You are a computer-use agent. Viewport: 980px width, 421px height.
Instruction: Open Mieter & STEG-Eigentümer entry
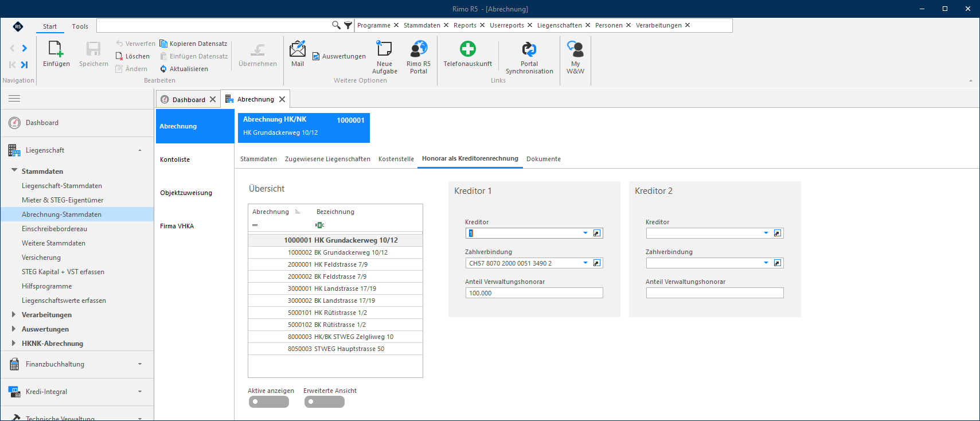pyautogui.click(x=63, y=200)
